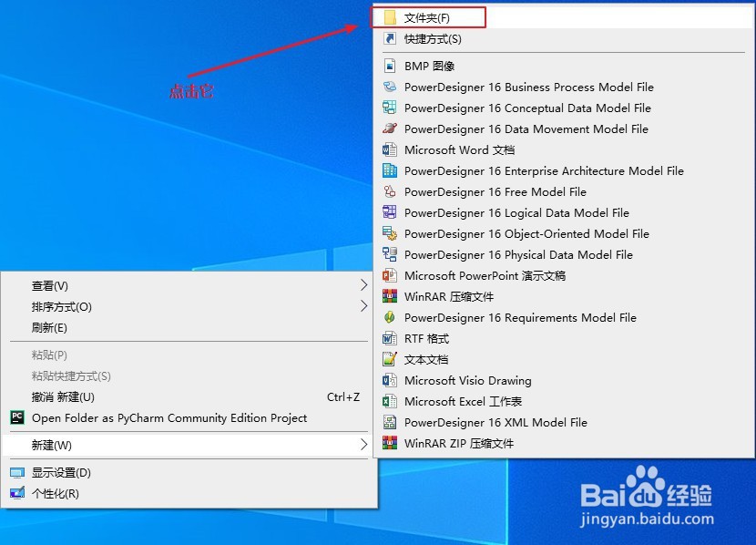This screenshot has height=545, width=756.
Task: Create a Microsoft PowerPoint 演示文稿
Action: pos(564,276)
